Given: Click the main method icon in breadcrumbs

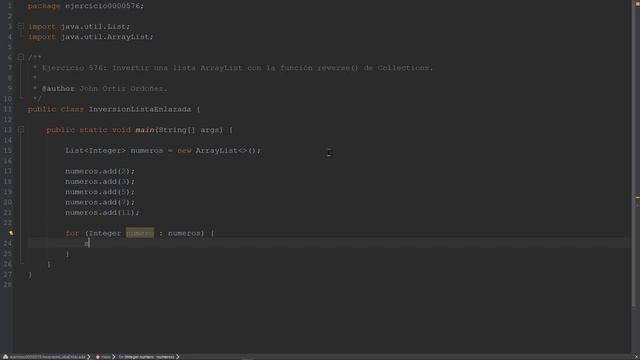Looking at the screenshot, I should [98, 357].
